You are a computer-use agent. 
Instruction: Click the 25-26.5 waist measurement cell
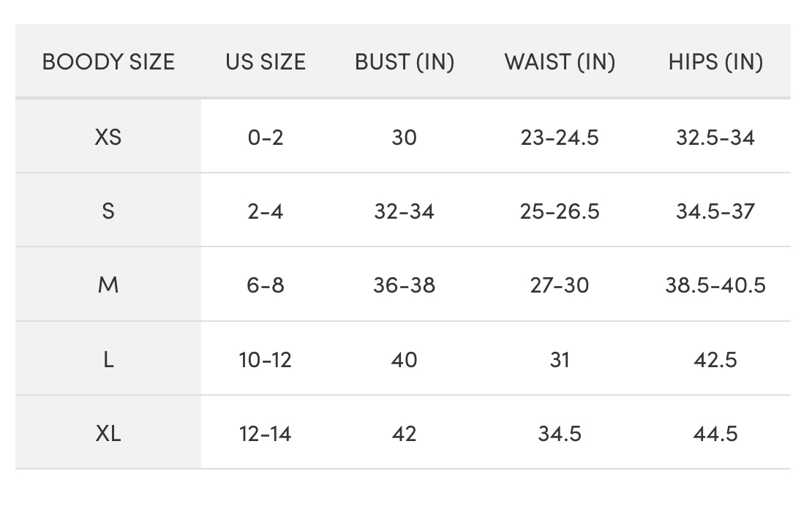[560, 211]
